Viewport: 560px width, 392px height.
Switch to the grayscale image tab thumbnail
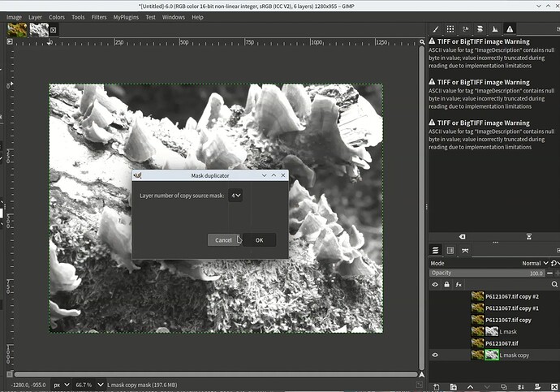pos(39,30)
